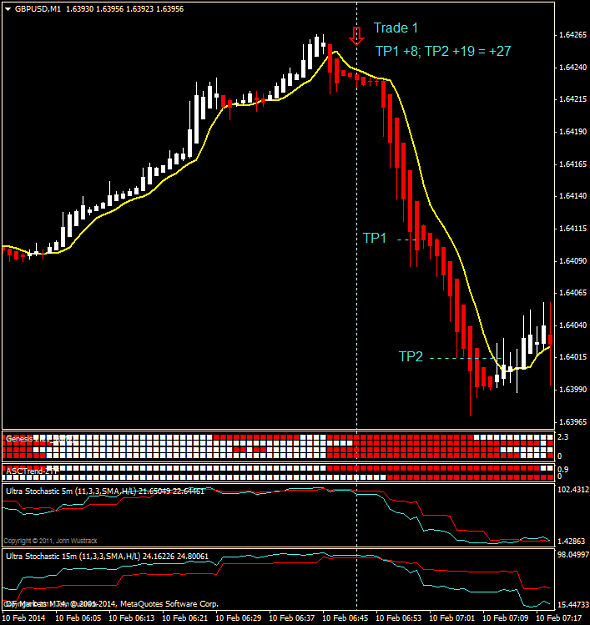The width and height of the screenshot is (590, 625).
Task: Click price level 1.63990 on the axis
Action: pyautogui.click(x=573, y=389)
